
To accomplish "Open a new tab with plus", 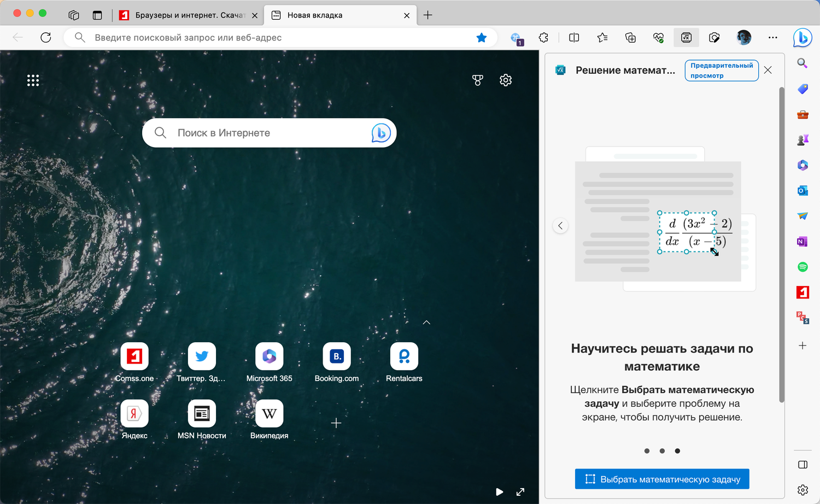I will click(x=428, y=15).
